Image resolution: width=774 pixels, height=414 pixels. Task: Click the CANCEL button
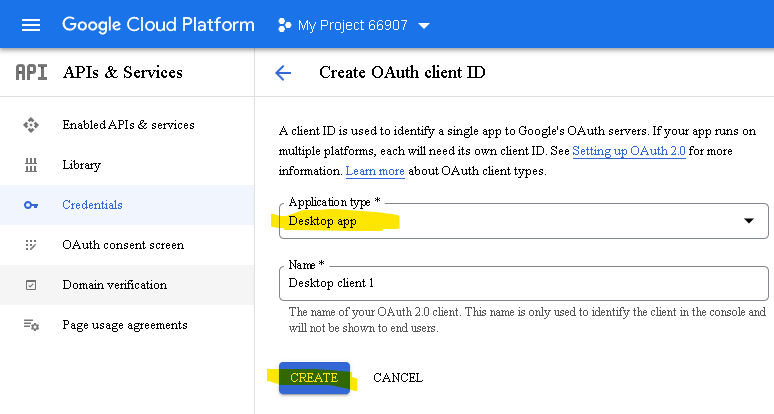(x=398, y=378)
